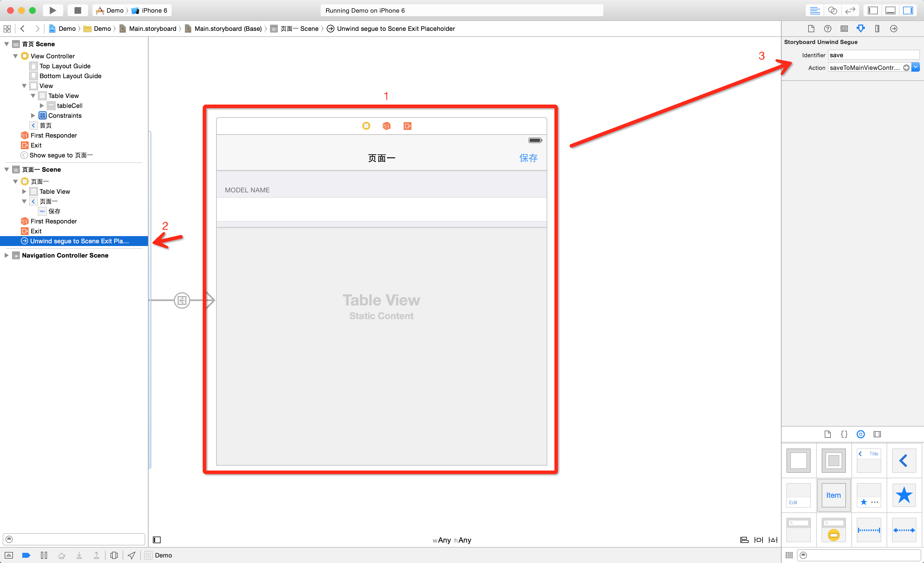The image size is (924, 563).
Task: Select Bottom Layout Guide in outline
Action: click(70, 76)
